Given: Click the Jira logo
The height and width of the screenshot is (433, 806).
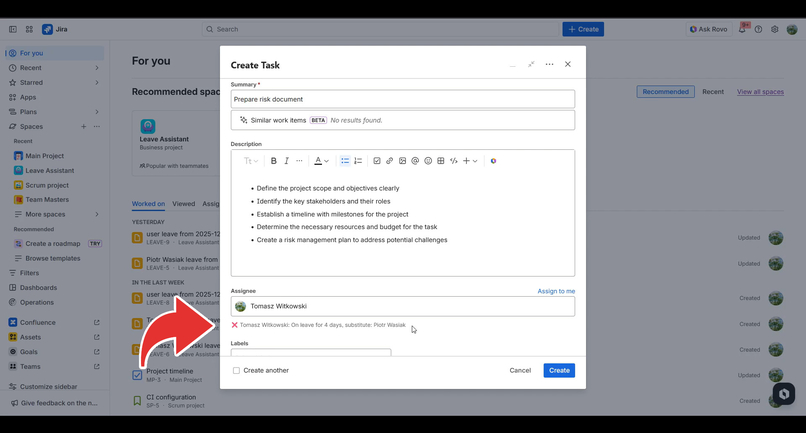Looking at the screenshot, I should (x=55, y=29).
